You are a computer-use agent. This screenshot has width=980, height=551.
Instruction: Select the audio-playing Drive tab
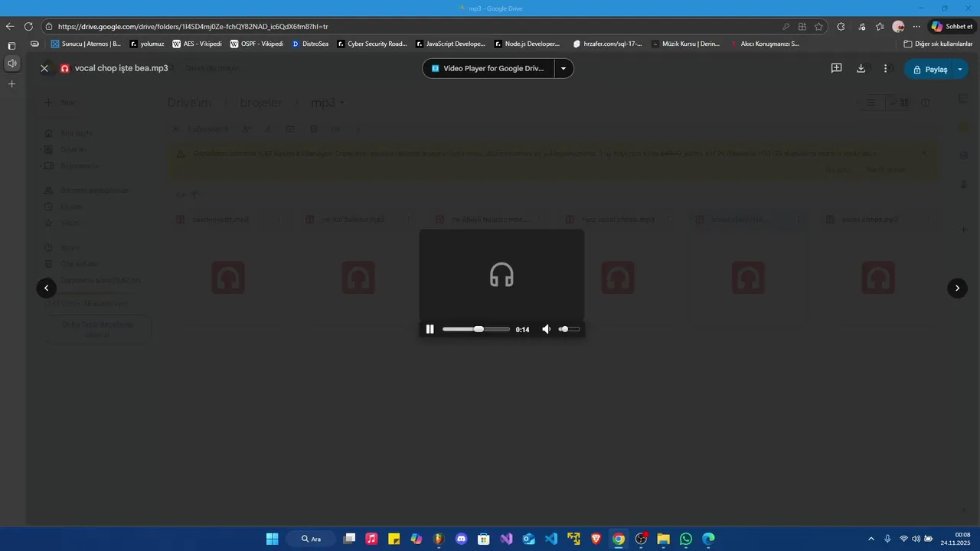tap(11, 63)
